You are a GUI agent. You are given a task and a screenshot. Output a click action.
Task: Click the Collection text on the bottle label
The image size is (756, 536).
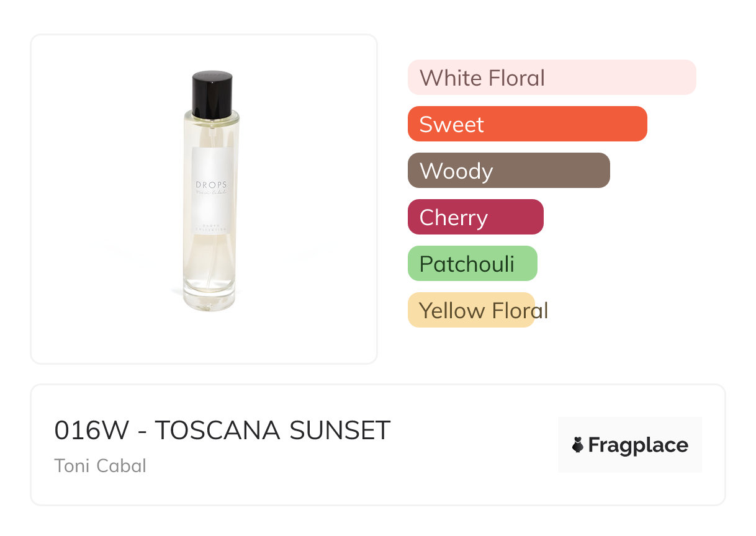pyautogui.click(x=211, y=229)
